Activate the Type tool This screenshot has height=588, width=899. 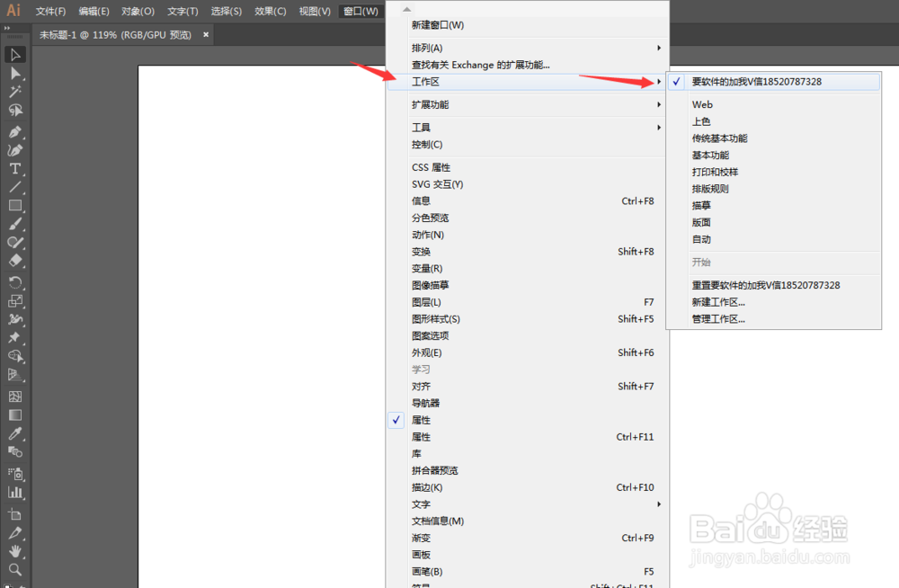(15, 169)
